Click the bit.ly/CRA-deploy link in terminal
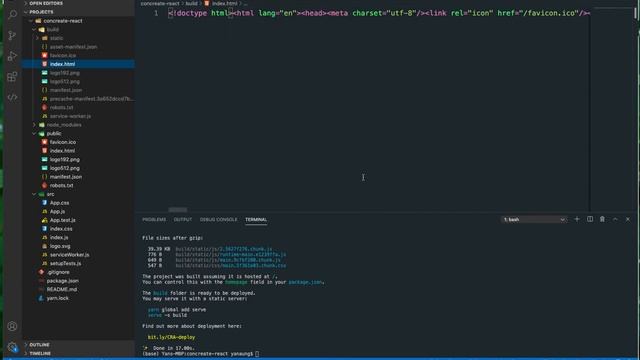Image resolution: width=640 pixels, height=360 pixels. pyautogui.click(x=171, y=337)
